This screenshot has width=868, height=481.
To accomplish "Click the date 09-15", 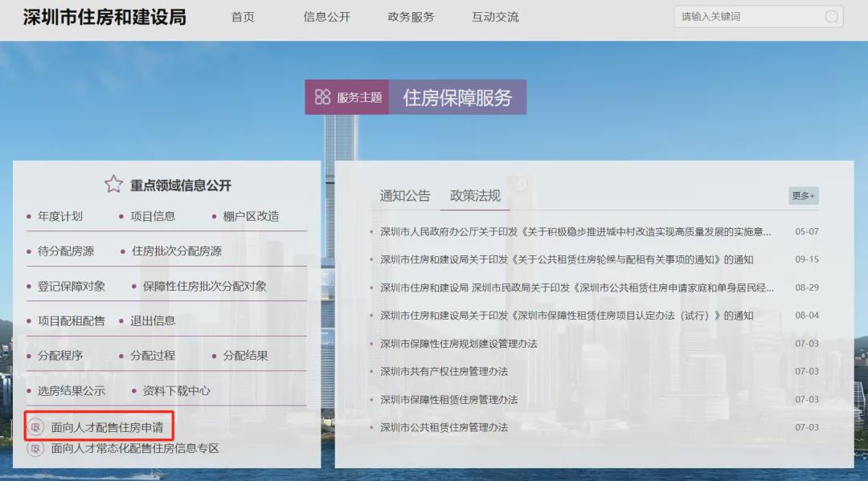I will pyautogui.click(x=807, y=259).
